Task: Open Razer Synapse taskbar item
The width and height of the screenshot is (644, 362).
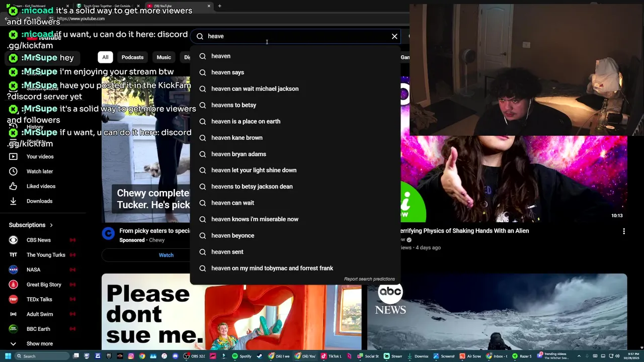Action: point(522,356)
